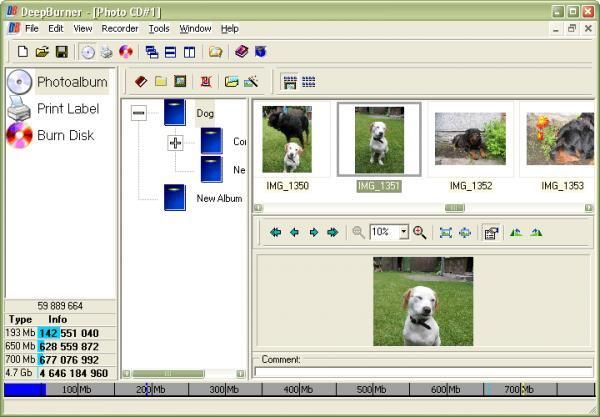Click the fit-to-window icon in preview toolbar
The width and height of the screenshot is (600, 417).
point(445,232)
